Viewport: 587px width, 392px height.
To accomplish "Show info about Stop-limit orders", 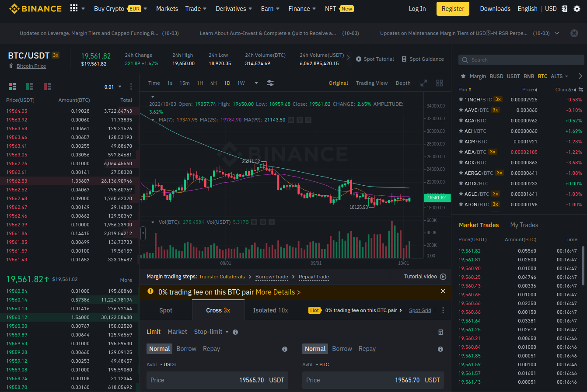I will coord(235,332).
